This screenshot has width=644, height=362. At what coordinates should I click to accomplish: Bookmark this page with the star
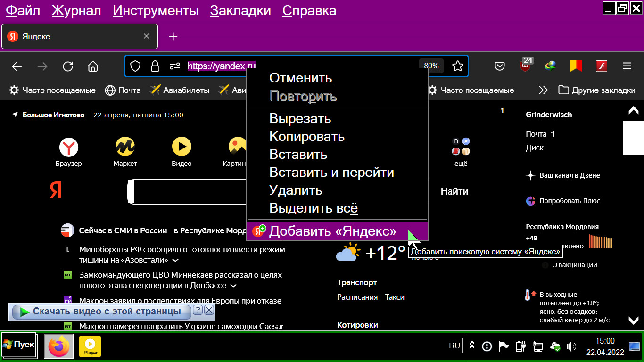[457, 66]
